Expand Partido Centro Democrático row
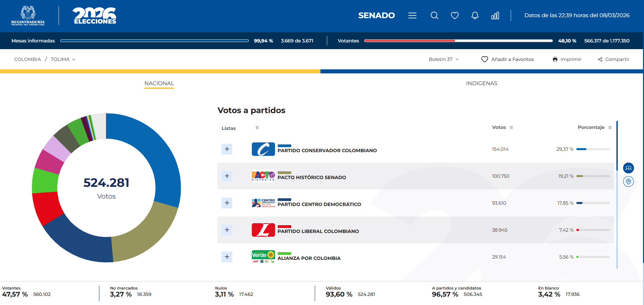Viewport: 644px width, 305px height. tap(227, 203)
